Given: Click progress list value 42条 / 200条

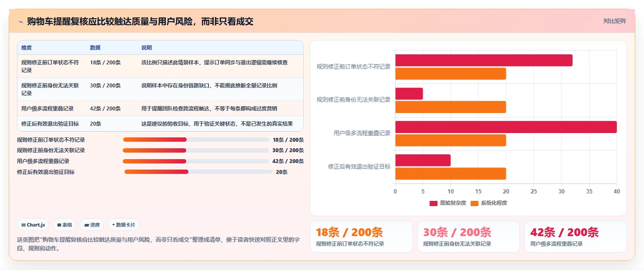Looking at the screenshot, I should click(288, 161).
